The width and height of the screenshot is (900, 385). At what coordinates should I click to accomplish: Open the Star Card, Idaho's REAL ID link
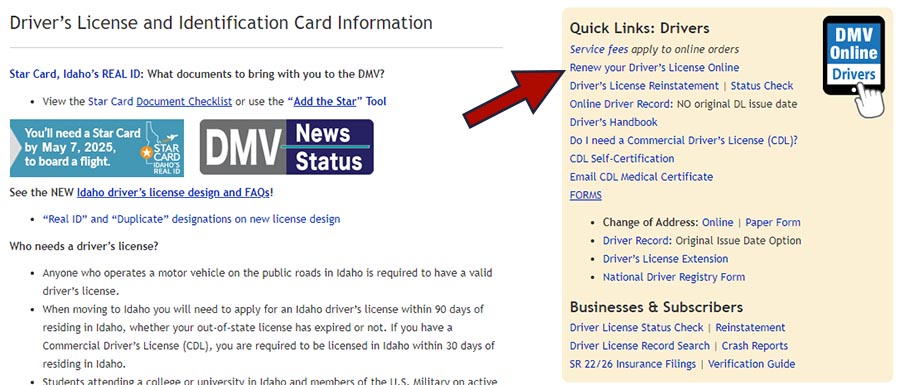[76, 74]
